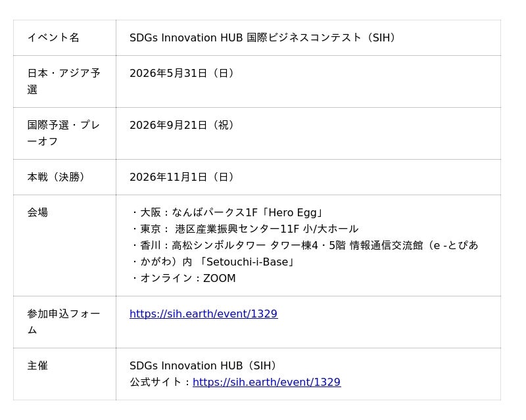The width and height of the screenshot is (526, 420).
Task: Click the 本戦（決勝） row label
Action: tap(57, 177)
